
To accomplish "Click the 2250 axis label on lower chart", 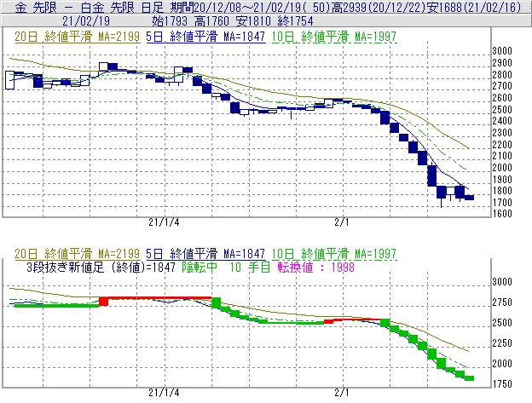I will click(502, 343).
